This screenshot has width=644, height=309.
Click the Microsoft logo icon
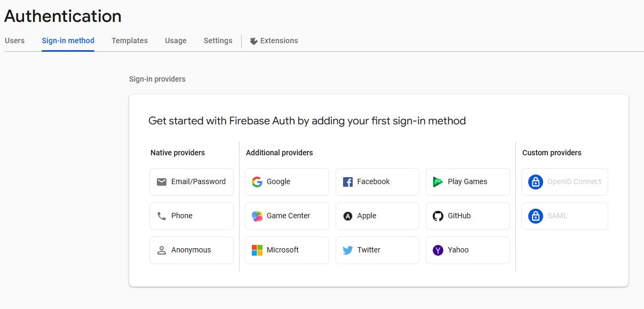(257, 250)
